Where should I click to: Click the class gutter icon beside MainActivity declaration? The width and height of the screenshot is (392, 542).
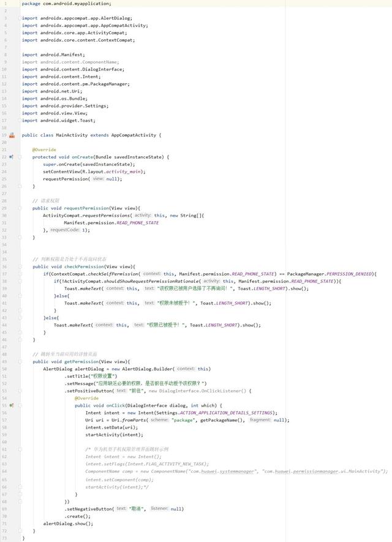[12, 135]
